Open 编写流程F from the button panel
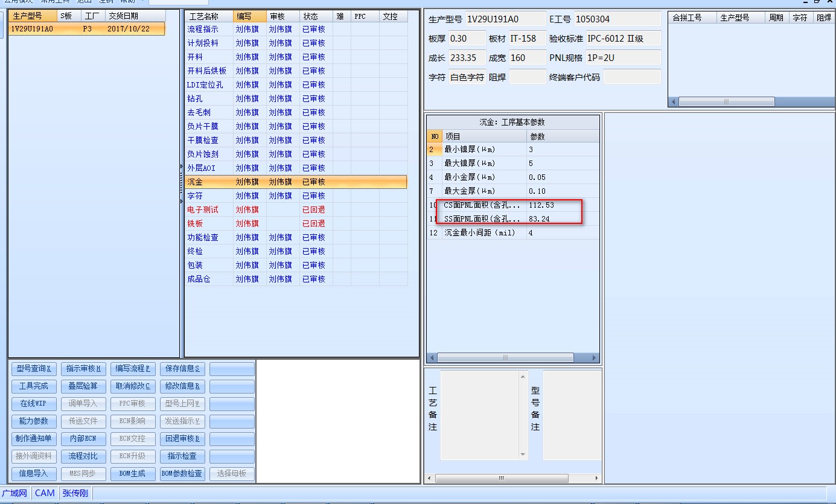The image size is (836, 504). tap(133, 369)
